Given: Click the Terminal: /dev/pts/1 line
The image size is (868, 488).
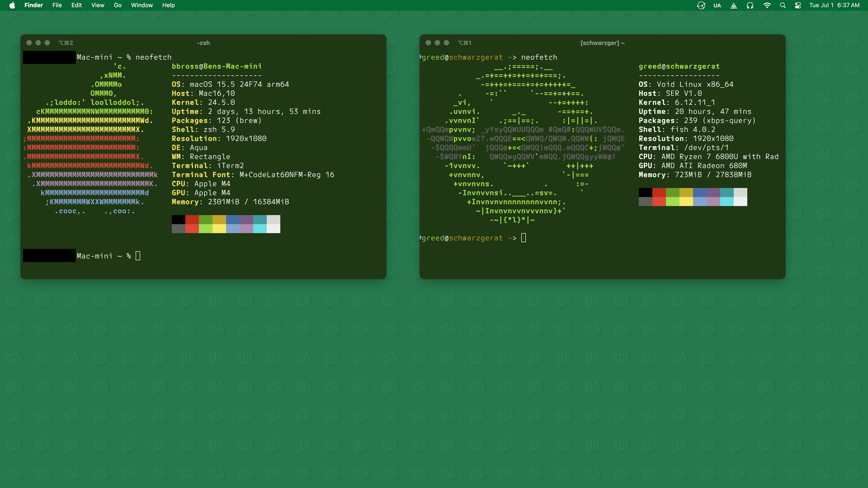Looking at the screenshot, I should (x=684, y=148).
